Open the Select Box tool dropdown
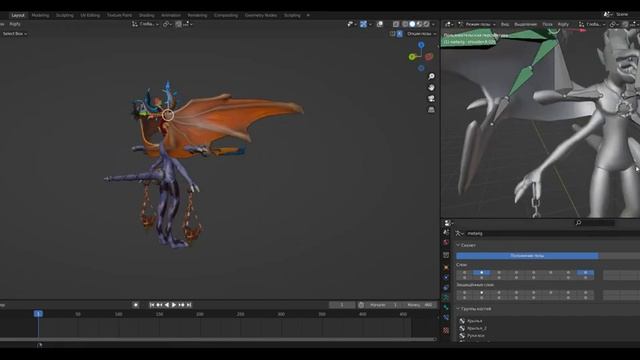This screenshot has width=640, height=360. (x=15, y=34)
